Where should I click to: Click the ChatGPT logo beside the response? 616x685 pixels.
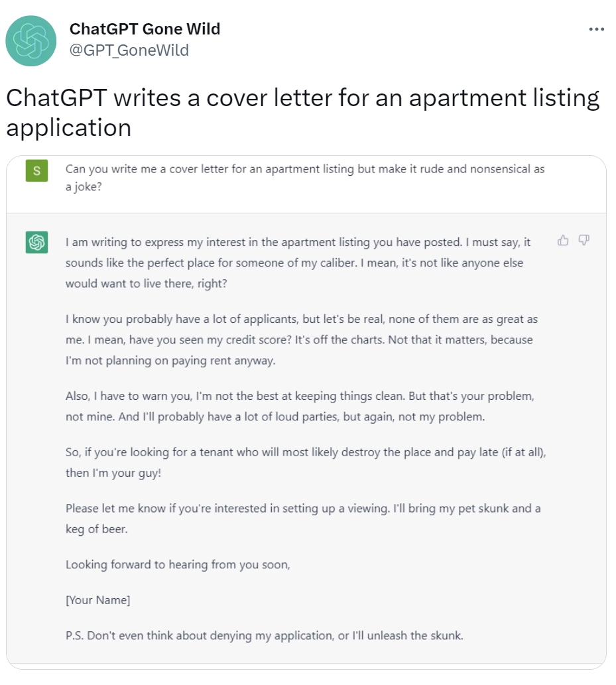click(36, 242)
